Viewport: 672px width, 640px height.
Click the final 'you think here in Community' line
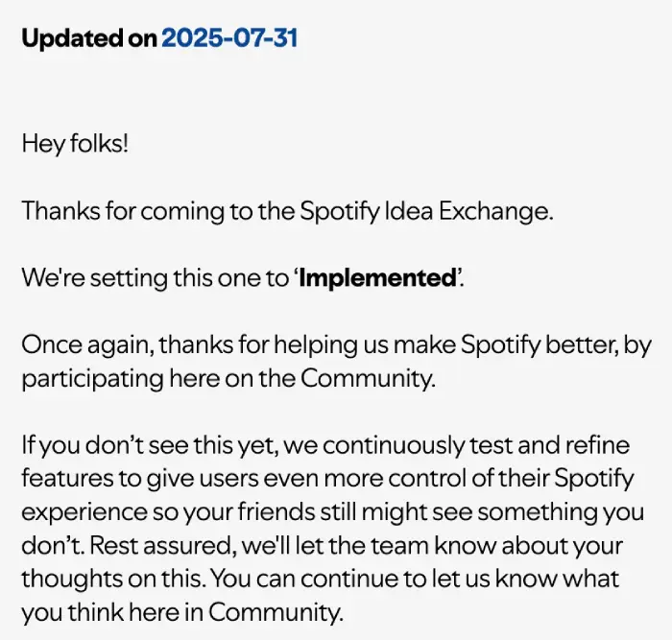[182, 612]
